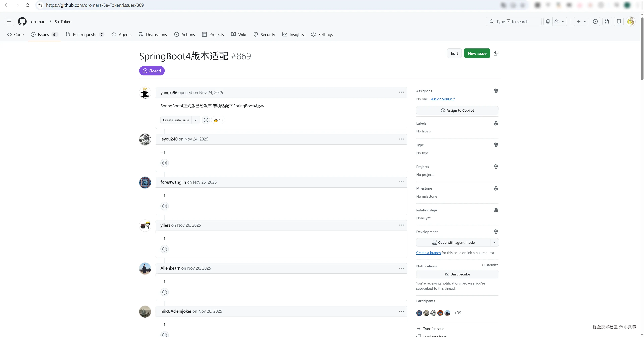Add reaction with smiley on leyou240's comment
Screen dimensions: 644x337
(165, 163)
